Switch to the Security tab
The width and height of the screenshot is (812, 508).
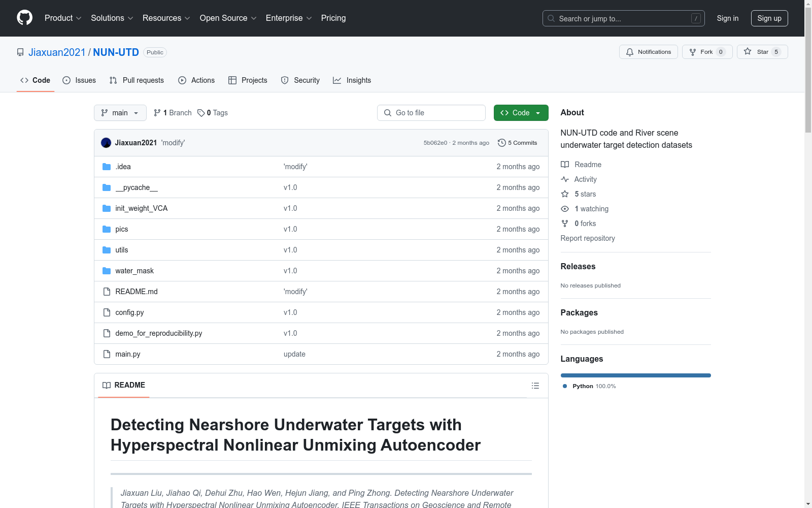300,80
